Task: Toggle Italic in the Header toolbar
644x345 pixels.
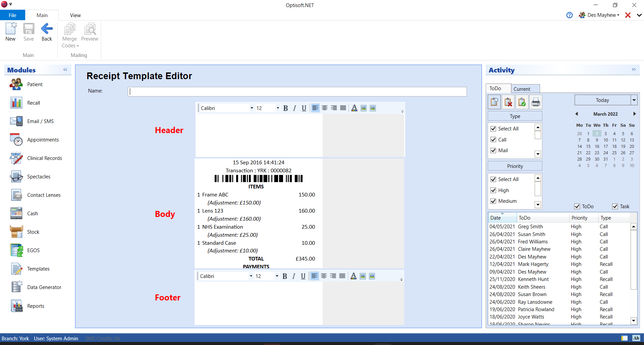Action: coord(294,108)
